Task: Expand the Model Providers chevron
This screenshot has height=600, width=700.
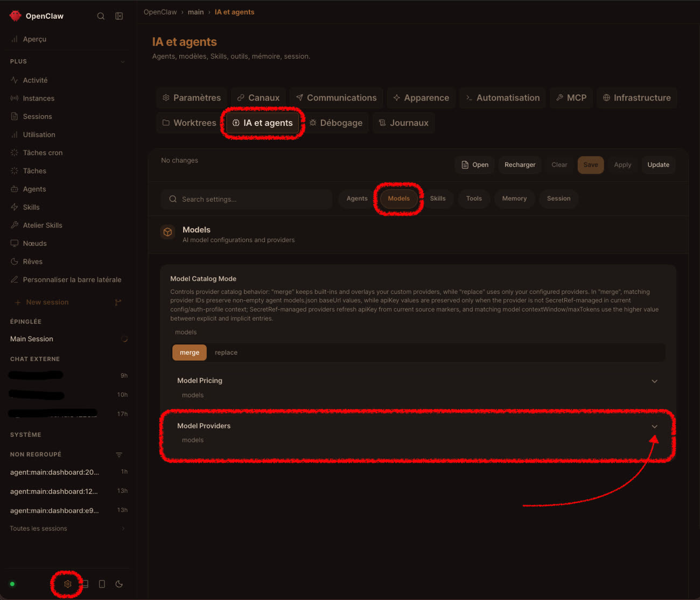Action: (655, 426)
